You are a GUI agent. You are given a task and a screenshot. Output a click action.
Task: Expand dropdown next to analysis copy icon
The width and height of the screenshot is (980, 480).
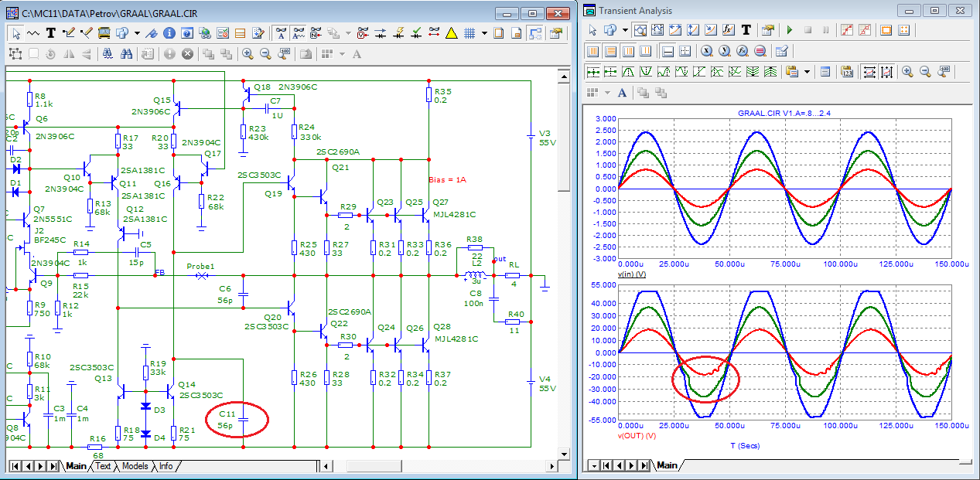click(x=625, y=30)
